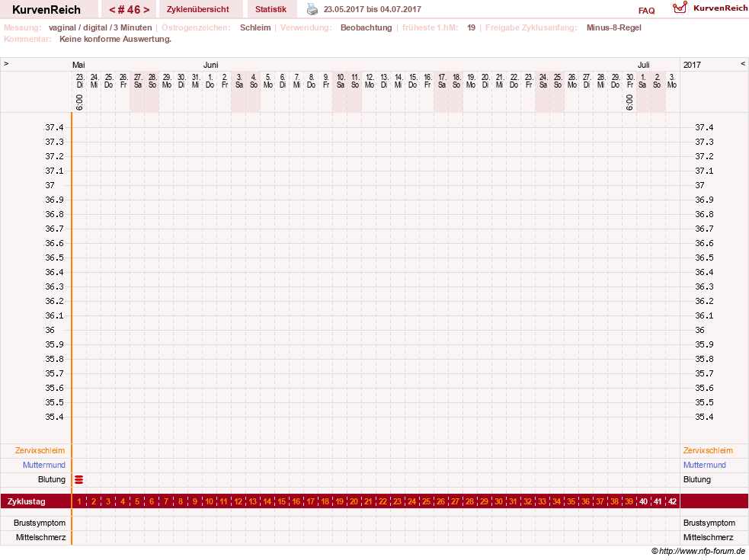
Task: Click date column '10. Sa' in June
Action: tap(341, 81)
